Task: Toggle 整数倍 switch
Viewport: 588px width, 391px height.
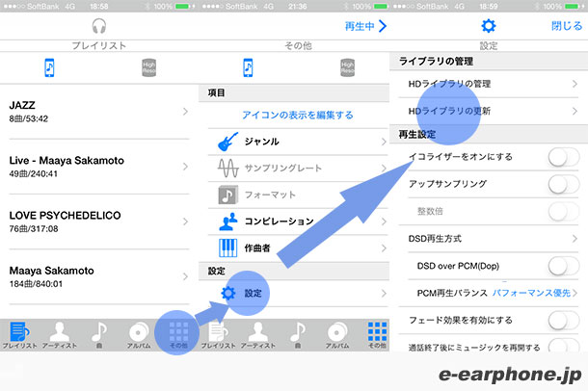Action: (564, 211)
